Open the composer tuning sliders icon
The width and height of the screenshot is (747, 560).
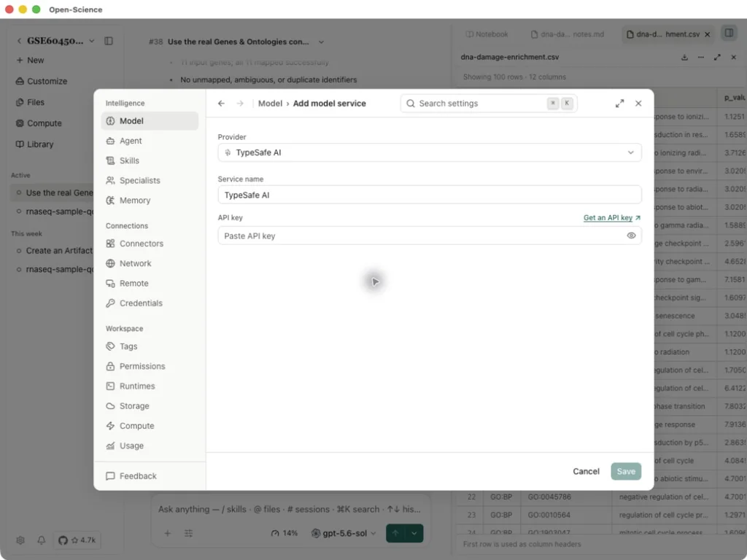click(x=189, y=533)
